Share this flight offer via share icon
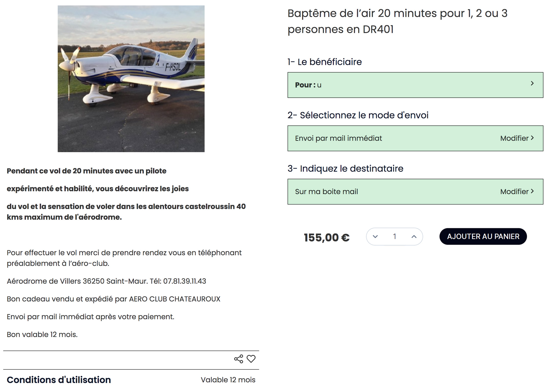Screen dimensions: 558x392 click(x=238, y=359)
